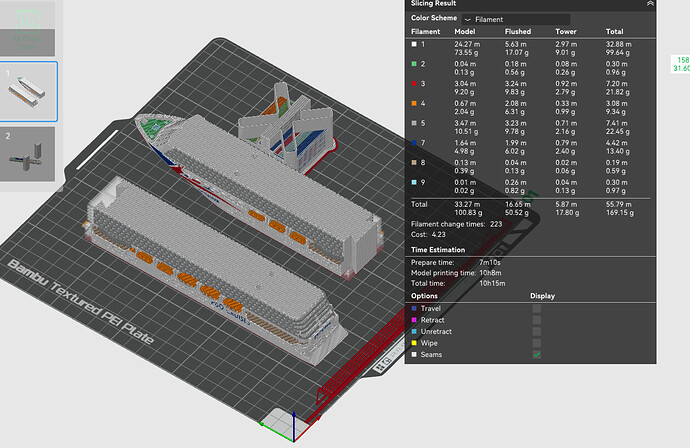The image size is (690, 448).
Task: Click the orange filament 4 swatch
Action: [414, 103]
